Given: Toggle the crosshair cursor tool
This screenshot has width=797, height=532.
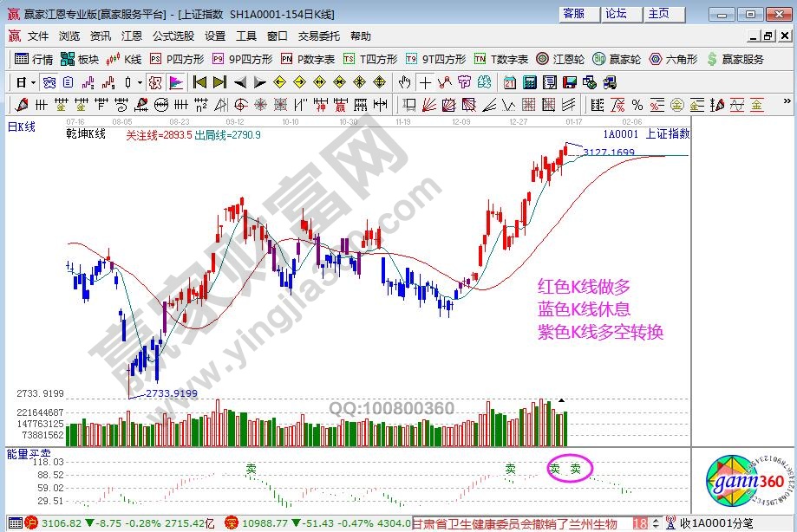Looking at the screenshot, I should (425, 82).
